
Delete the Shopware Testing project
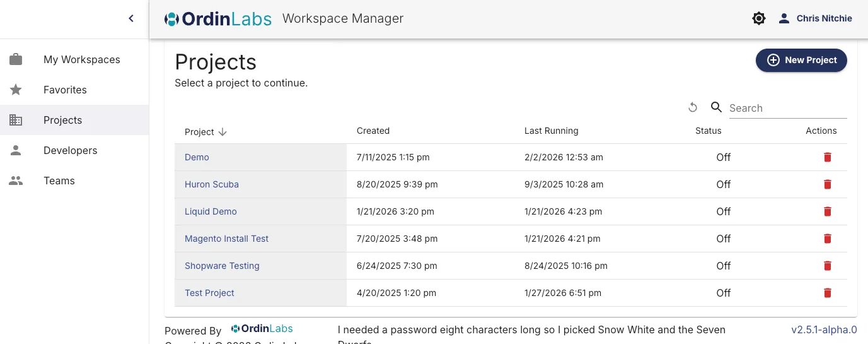tap(828, 266)
